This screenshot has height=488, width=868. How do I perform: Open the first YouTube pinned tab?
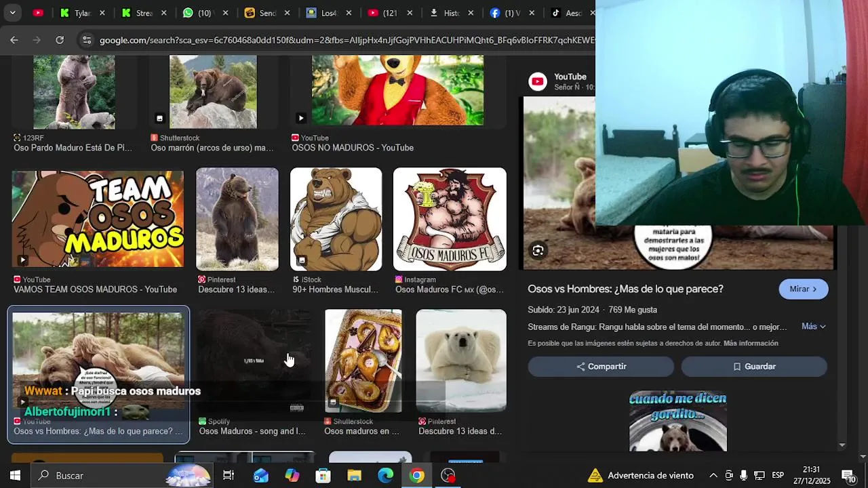coord(38,13)
